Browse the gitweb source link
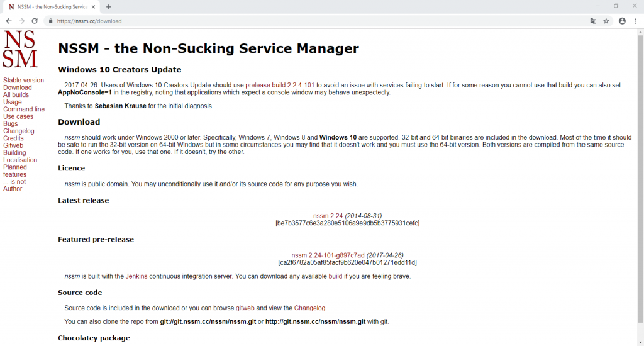644x346 pixels. (245, 308)
